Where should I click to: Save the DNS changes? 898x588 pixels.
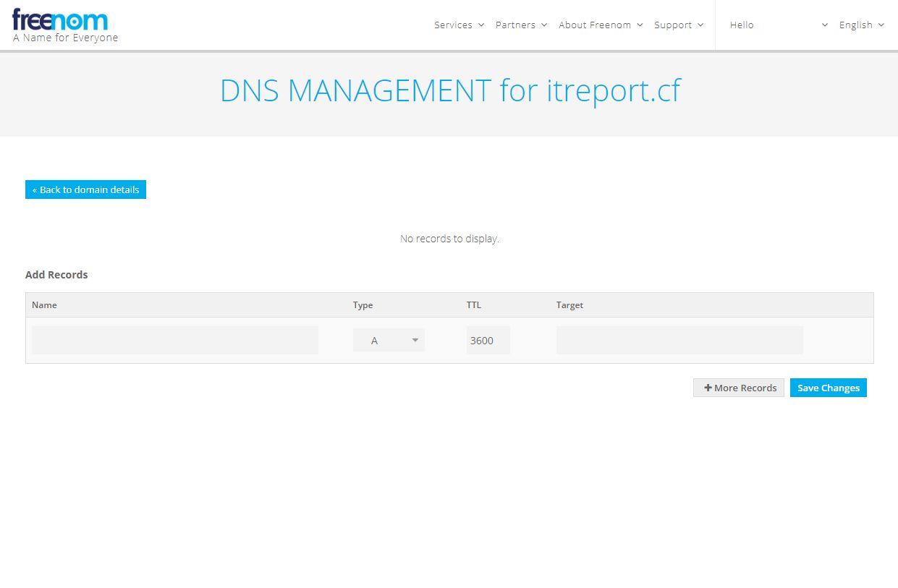tap(829, 388)
